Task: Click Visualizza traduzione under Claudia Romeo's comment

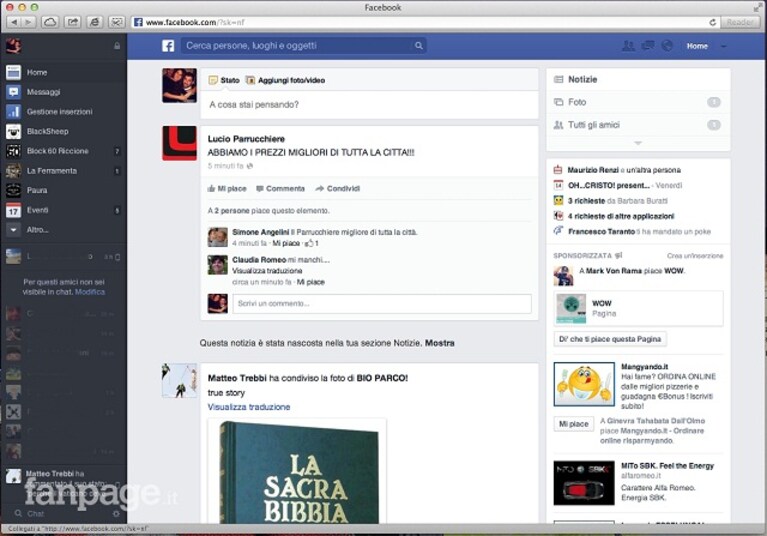Action: tap(267, 271)
